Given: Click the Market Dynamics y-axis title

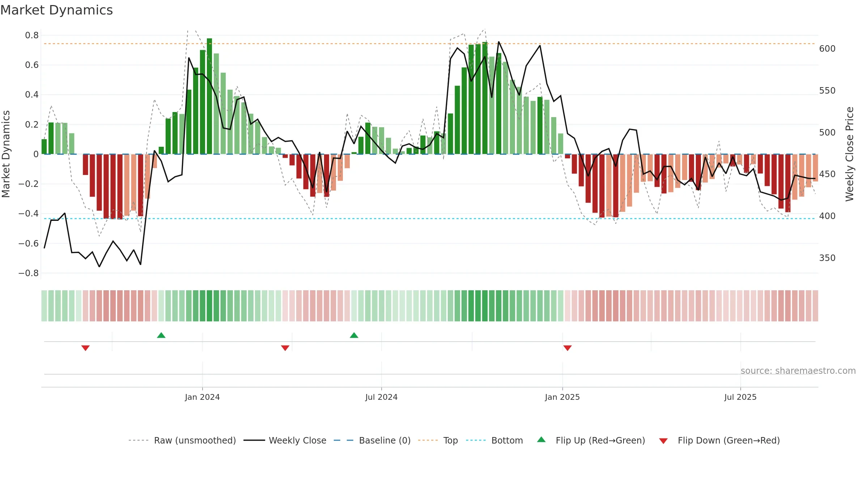Looking at the screenshot, I should click(x=6, y=154).
